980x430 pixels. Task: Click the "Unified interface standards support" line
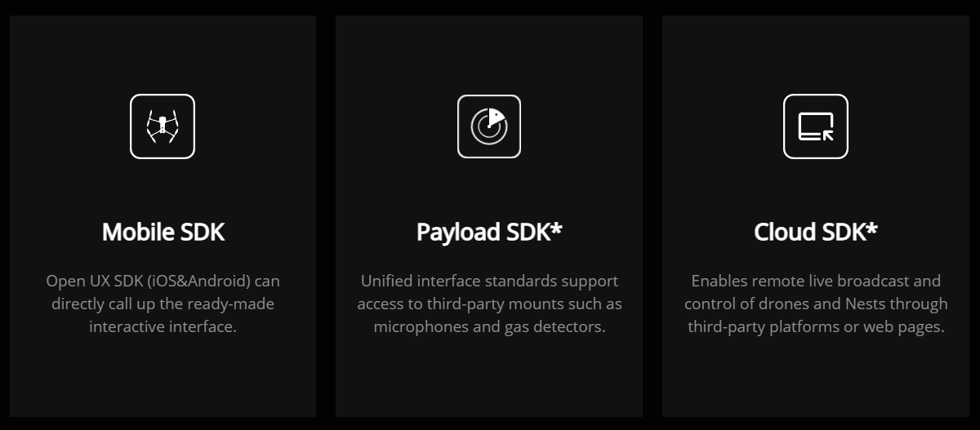click(489, 281)
